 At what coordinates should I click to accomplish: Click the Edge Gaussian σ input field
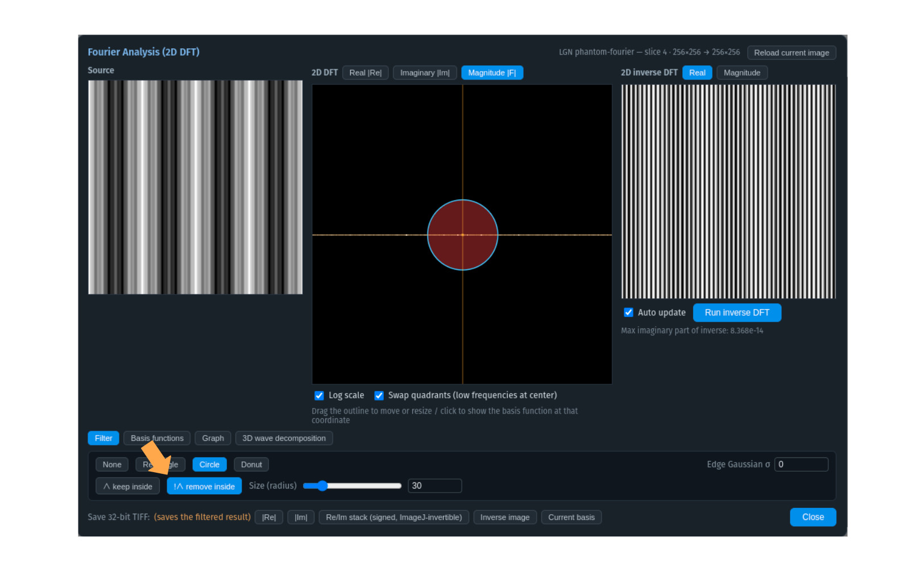pos(801,465)
